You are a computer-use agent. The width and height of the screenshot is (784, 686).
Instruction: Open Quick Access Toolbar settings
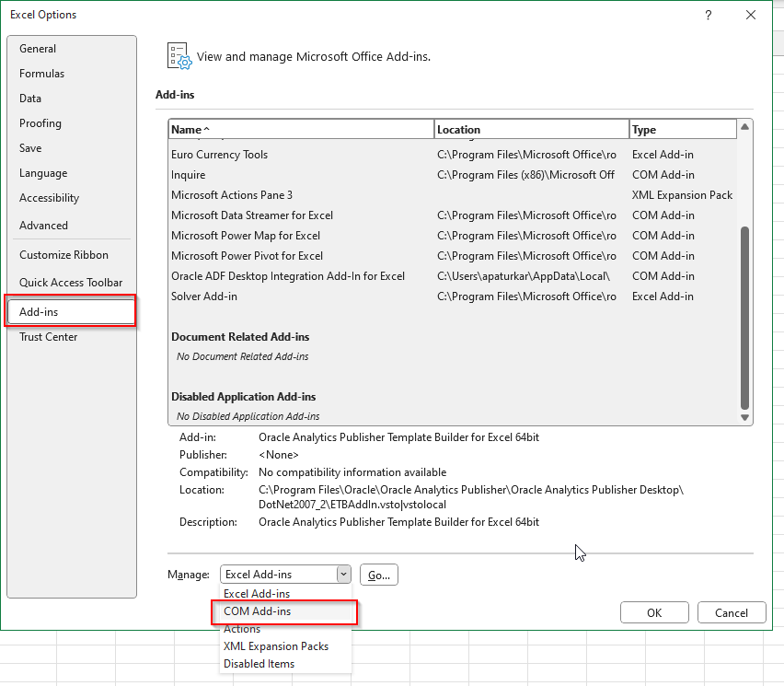point(71,282)
